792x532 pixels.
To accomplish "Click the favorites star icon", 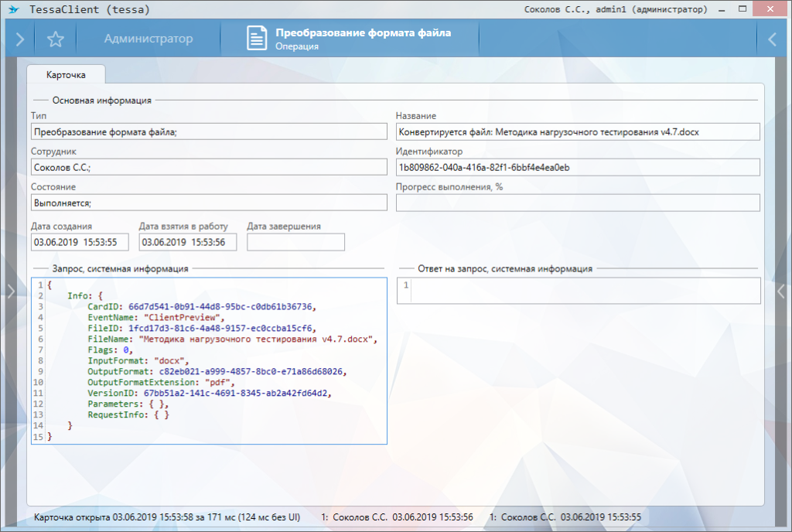I will [55, 39].
